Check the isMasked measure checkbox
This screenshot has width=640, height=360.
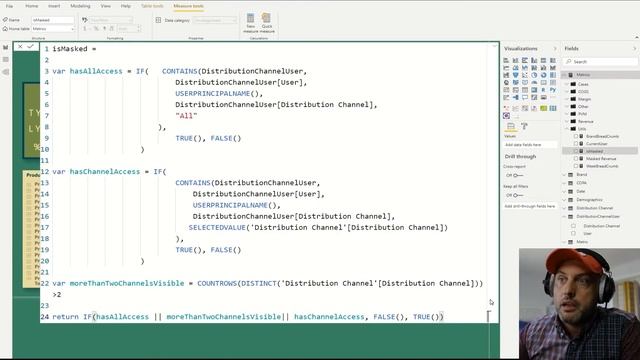[x=576, y=151]
